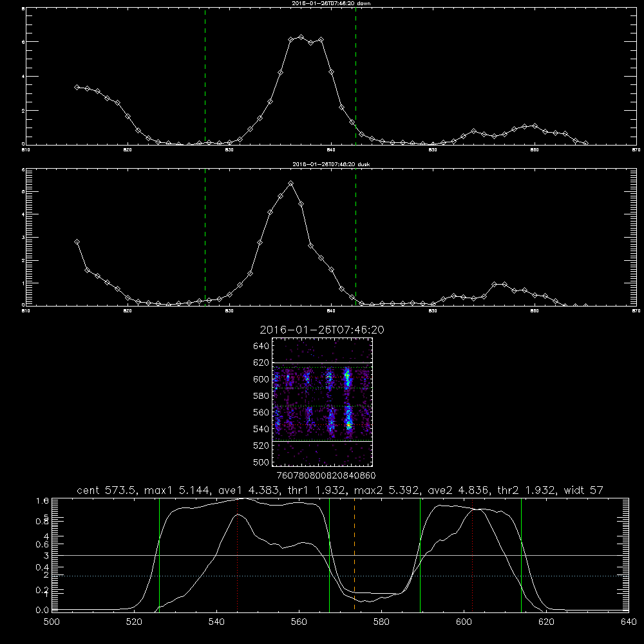Click the first leftmost diamond marker of dusk curve

(77, 242)
